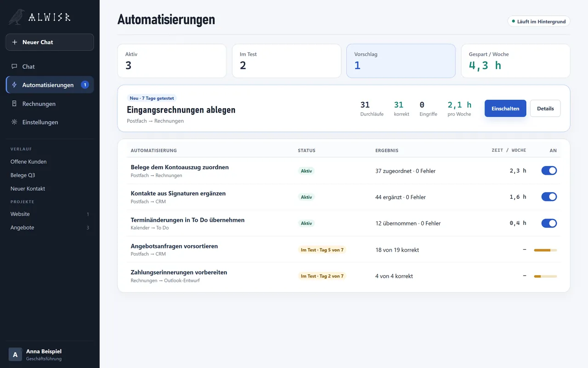
Task: Select the Im Test summary card
Action: (287, 61)
